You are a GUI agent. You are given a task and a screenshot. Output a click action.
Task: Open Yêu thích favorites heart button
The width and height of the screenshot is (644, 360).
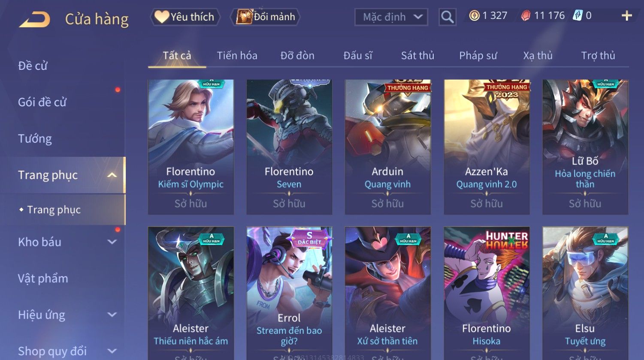pos(185,17)
